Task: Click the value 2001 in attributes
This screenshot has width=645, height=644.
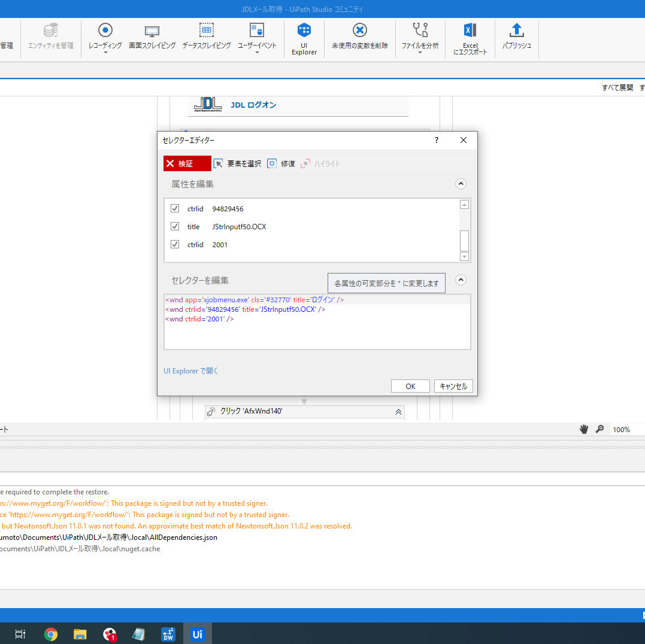Action: pos(220,245)
